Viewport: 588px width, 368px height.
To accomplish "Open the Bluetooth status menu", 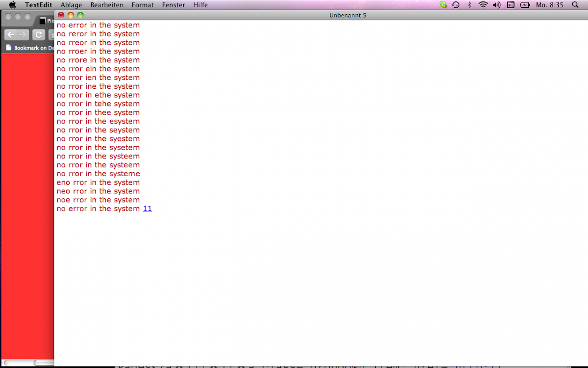I will [469, 5].
